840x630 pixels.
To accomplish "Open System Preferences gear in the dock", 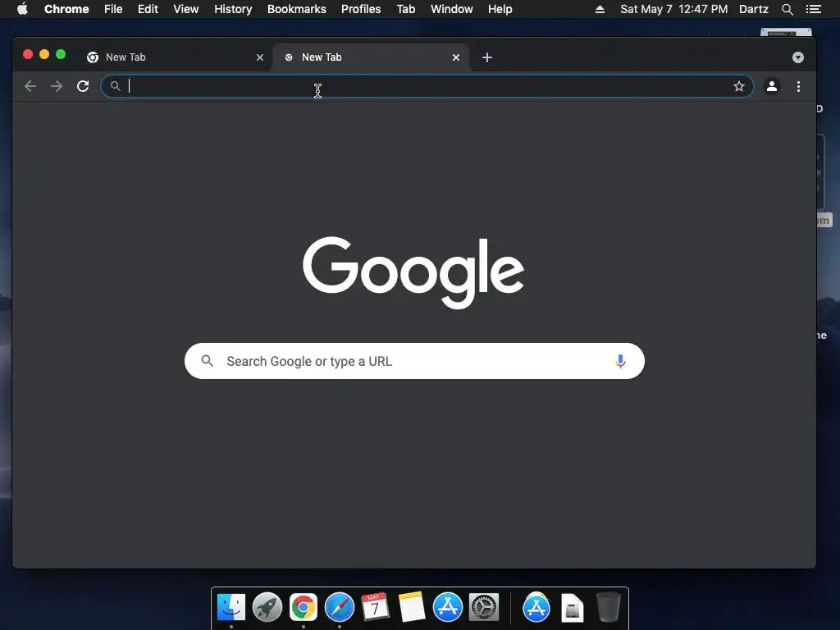I will (x=484, y=607).
